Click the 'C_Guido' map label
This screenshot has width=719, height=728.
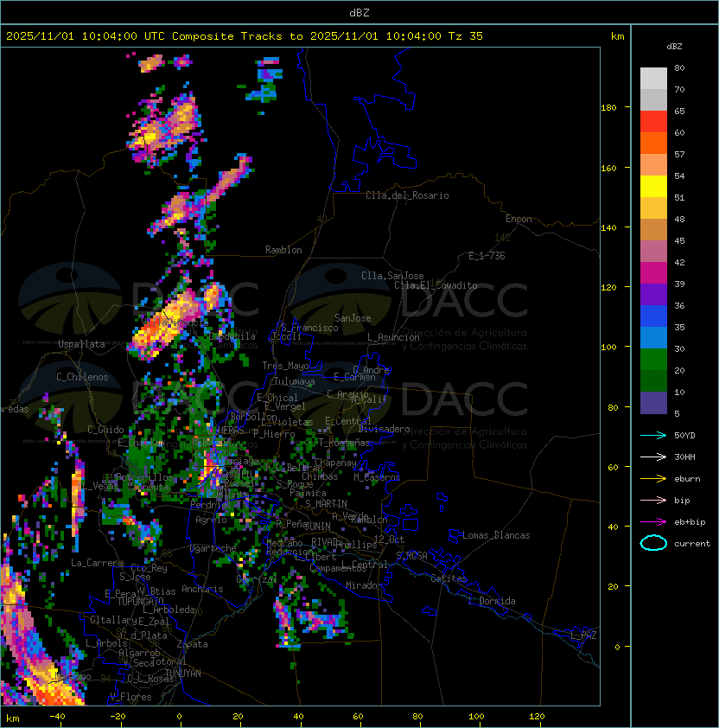coord(105,430)
